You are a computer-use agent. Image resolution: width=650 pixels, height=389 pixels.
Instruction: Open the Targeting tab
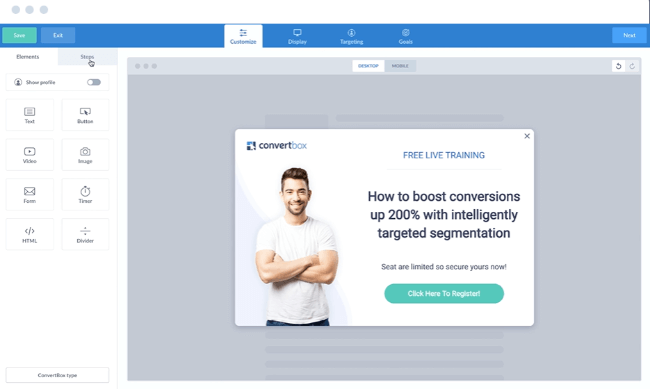[x=352, y=36]
